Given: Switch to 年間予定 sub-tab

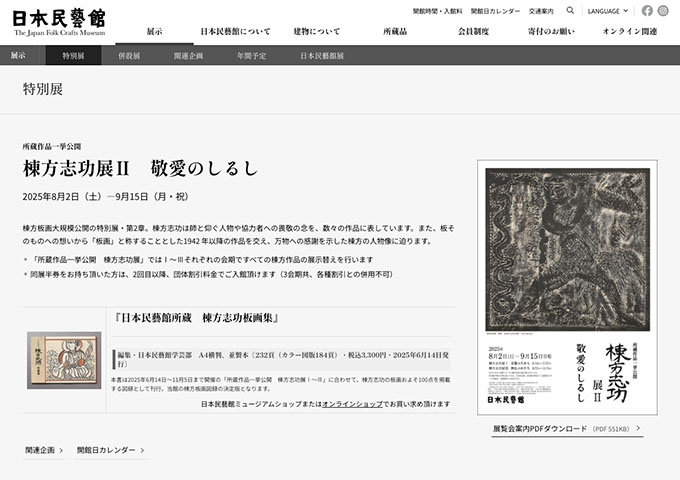Looking at the screenshot, I should coord(252,56).
